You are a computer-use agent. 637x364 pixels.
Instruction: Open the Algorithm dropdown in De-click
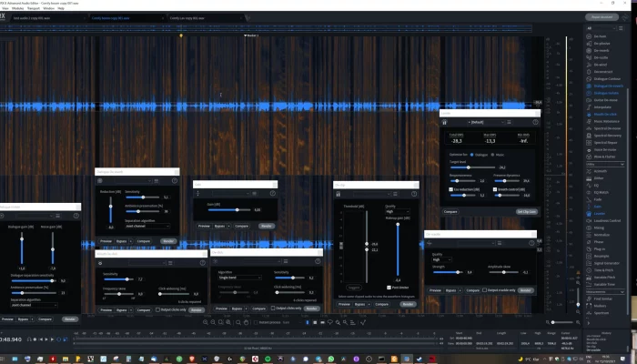pos(239,278)
